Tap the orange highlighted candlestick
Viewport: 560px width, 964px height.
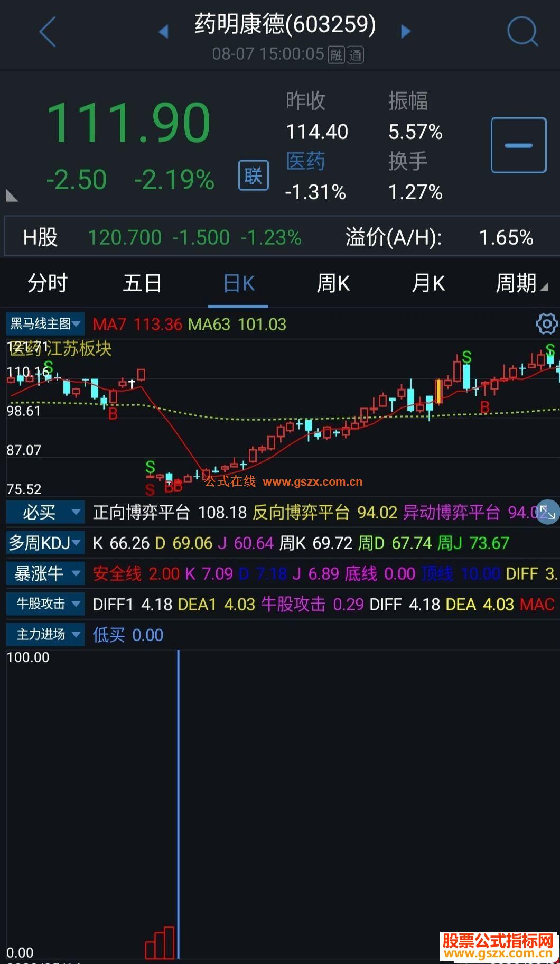[438, 392]
